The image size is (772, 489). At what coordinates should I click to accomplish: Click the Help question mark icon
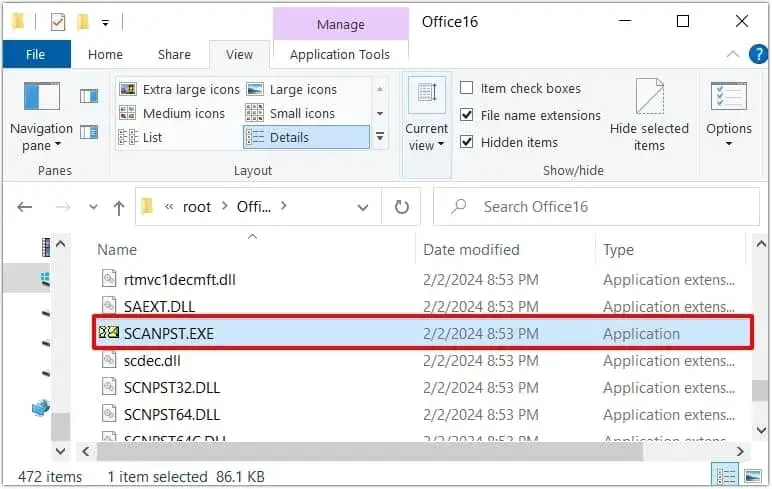[758, 54]
